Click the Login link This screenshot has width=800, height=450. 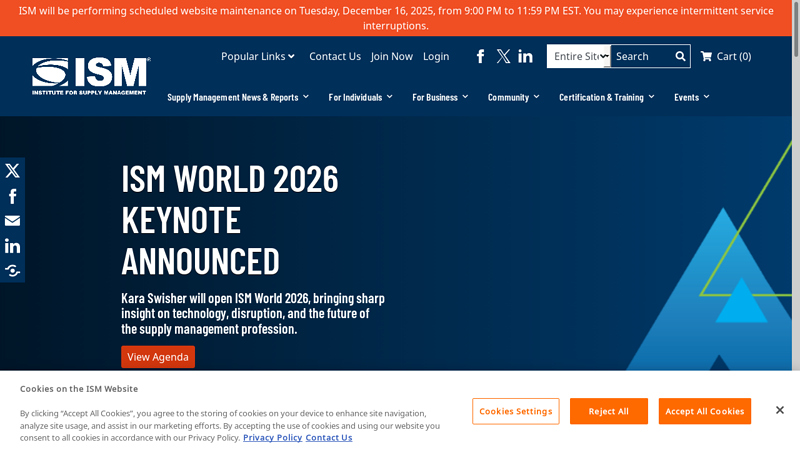(436, 56)
